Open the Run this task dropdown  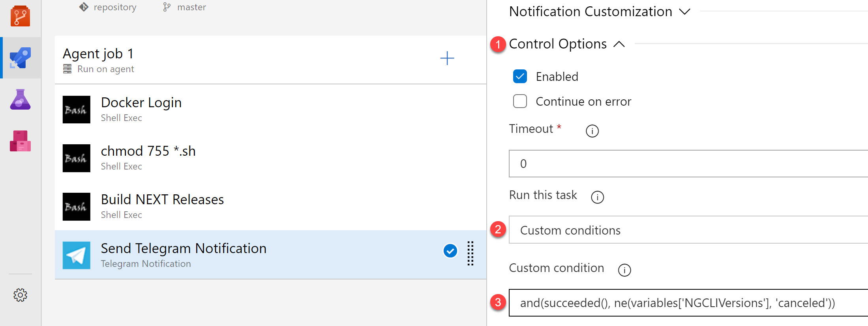688,230
